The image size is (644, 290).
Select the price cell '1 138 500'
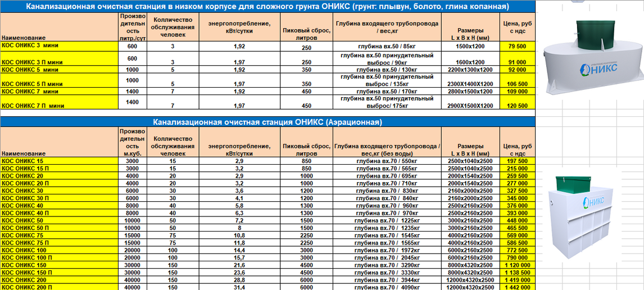coord(518,273)
